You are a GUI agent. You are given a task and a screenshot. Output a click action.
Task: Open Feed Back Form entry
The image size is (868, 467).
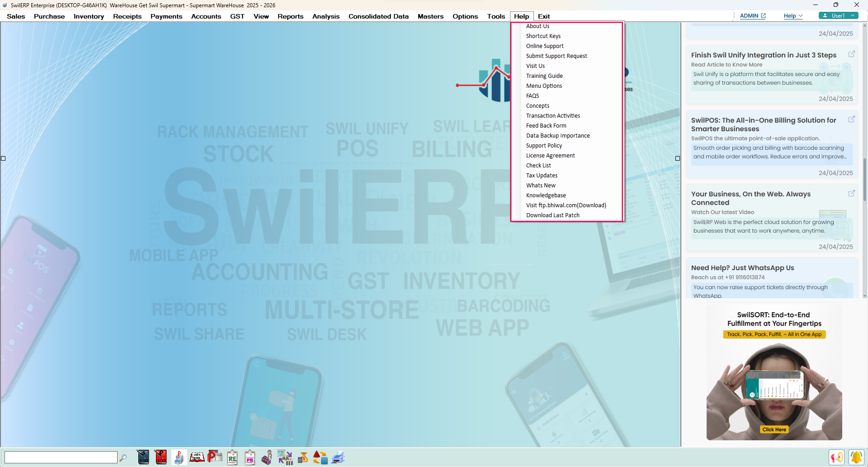pos(546,126)
